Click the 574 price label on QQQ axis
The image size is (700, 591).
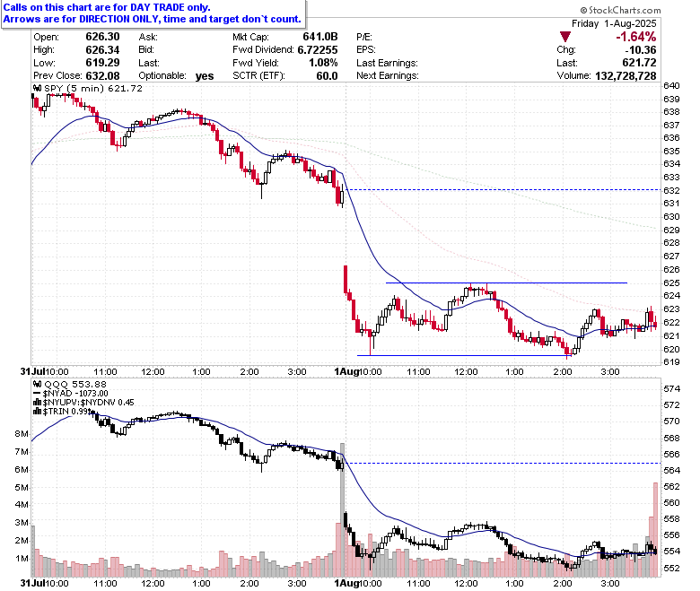[671, 388]
